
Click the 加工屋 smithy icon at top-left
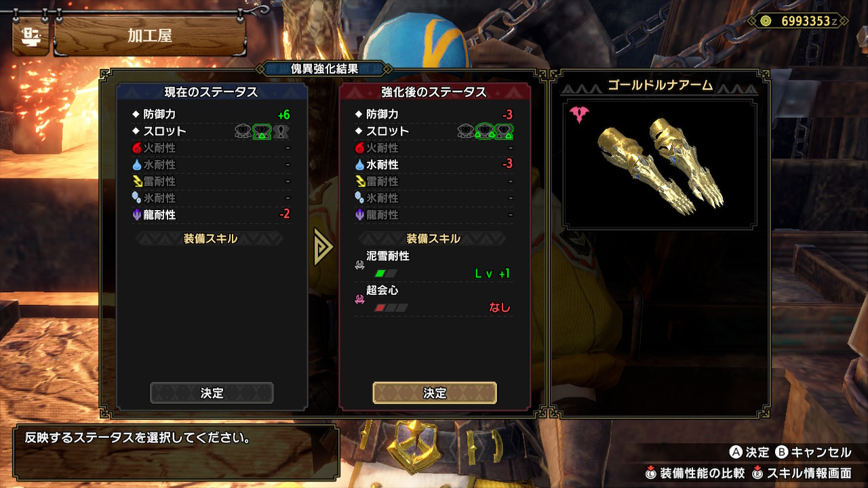tap(31, 36)
